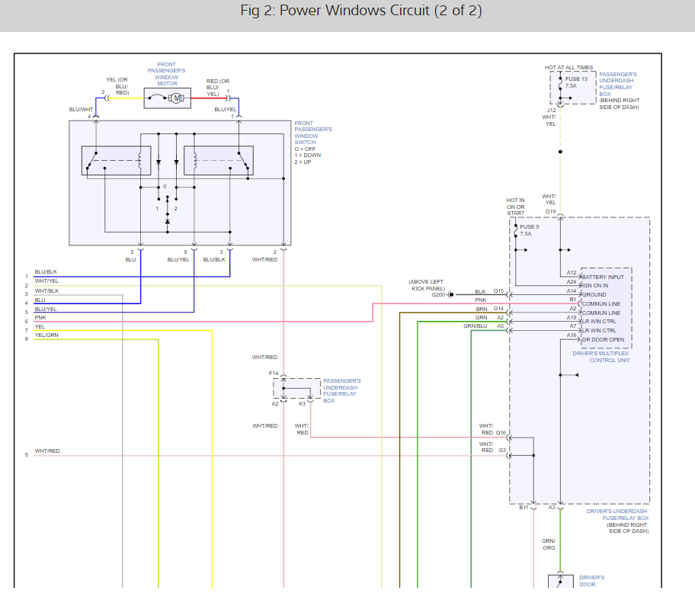Screen dimensions: 695x616
Task: Click the GRN/ORG wire label
Action: [549, 544]
